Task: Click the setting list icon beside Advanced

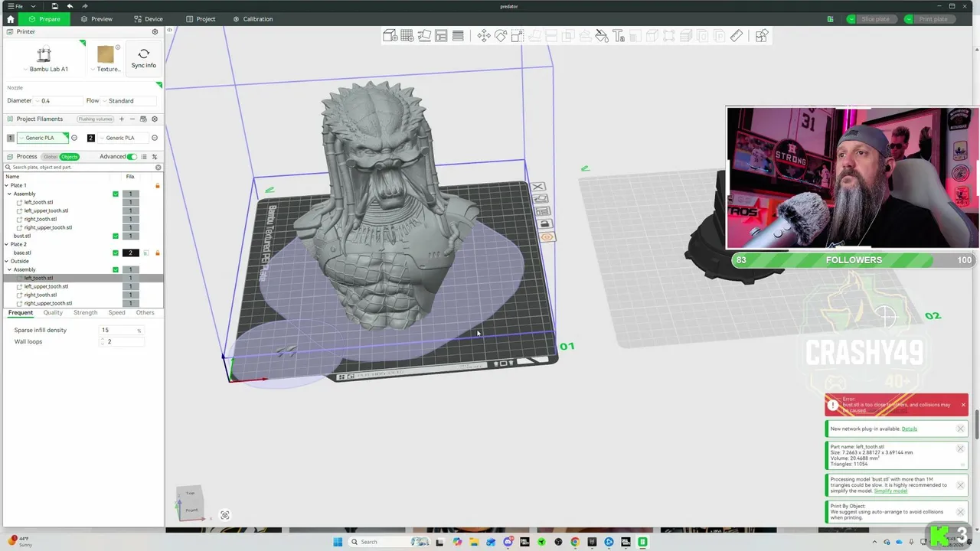Action: (x=143, y=157)
